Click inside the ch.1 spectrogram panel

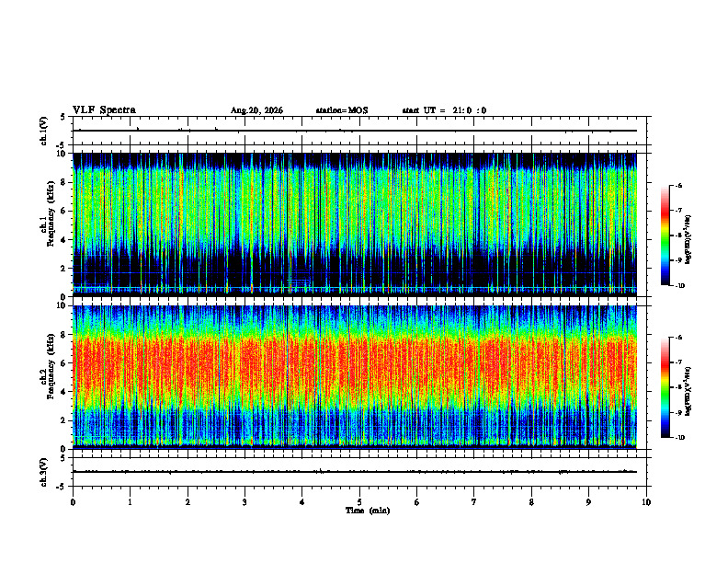pos(355,224)
